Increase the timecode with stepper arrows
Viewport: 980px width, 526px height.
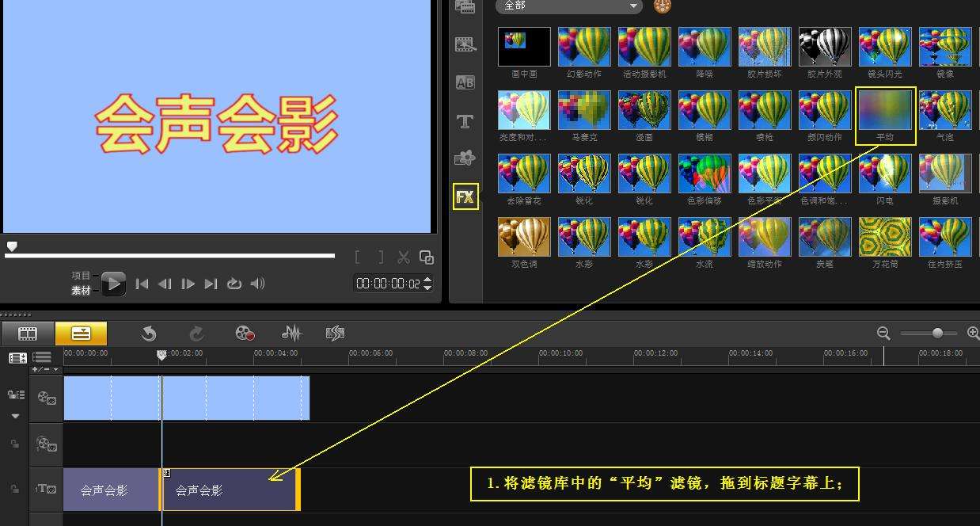point(428,279)
